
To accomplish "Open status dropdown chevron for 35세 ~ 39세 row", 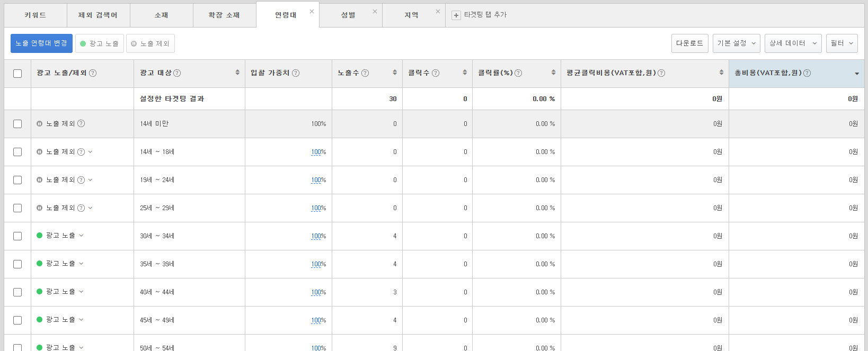I will [81, 264].
